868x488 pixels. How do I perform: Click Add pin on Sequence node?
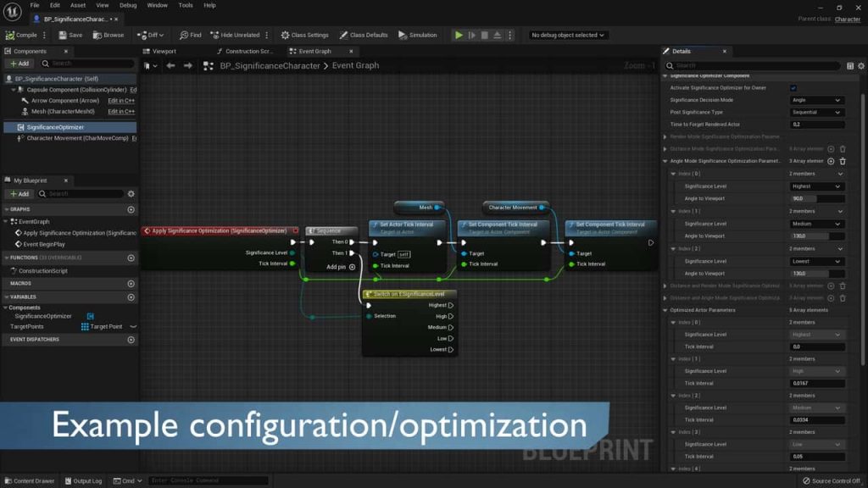341,267
